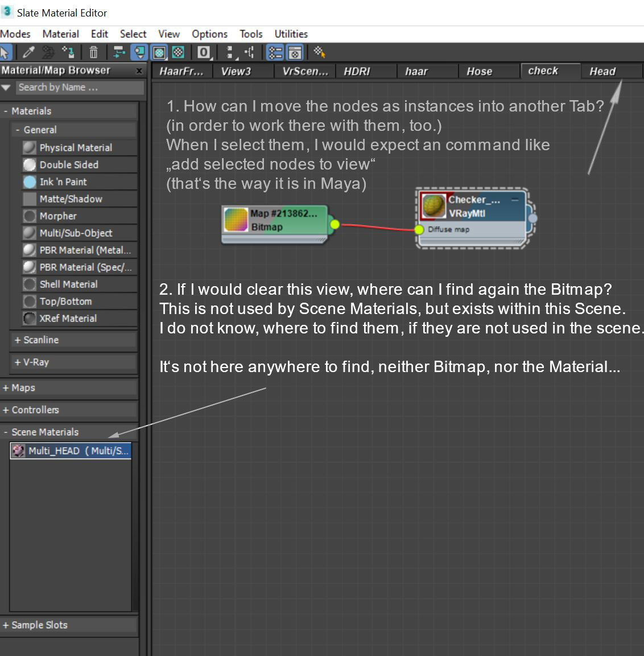Click the Delete Selected trash icon
This screenshot has height=656, width=644.
[x=93, y=52]
